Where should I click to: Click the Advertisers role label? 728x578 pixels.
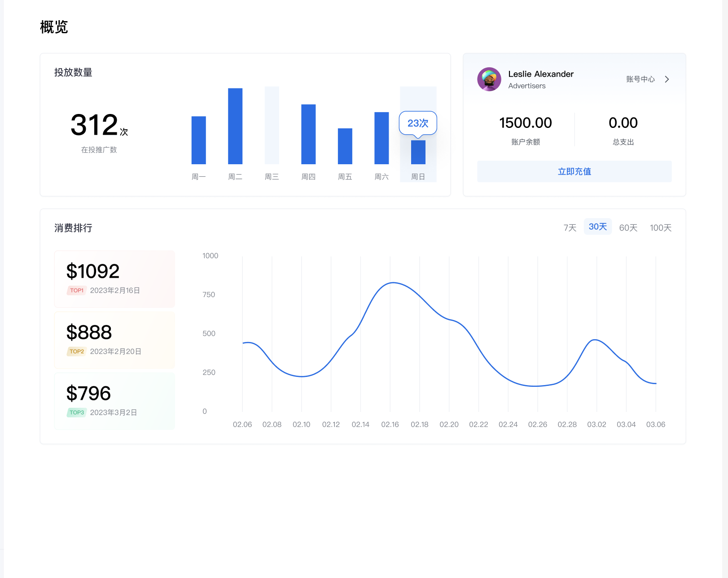(527, 86)
